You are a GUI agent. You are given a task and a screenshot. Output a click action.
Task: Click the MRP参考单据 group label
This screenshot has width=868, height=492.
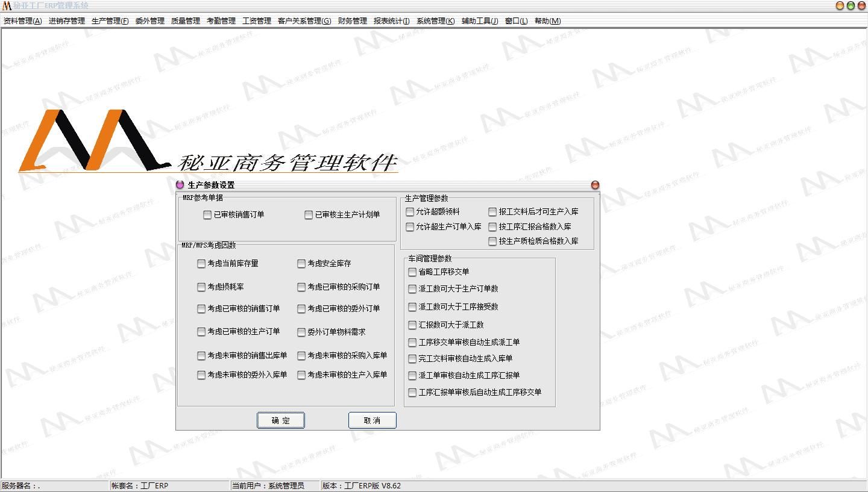coord(203,198)
